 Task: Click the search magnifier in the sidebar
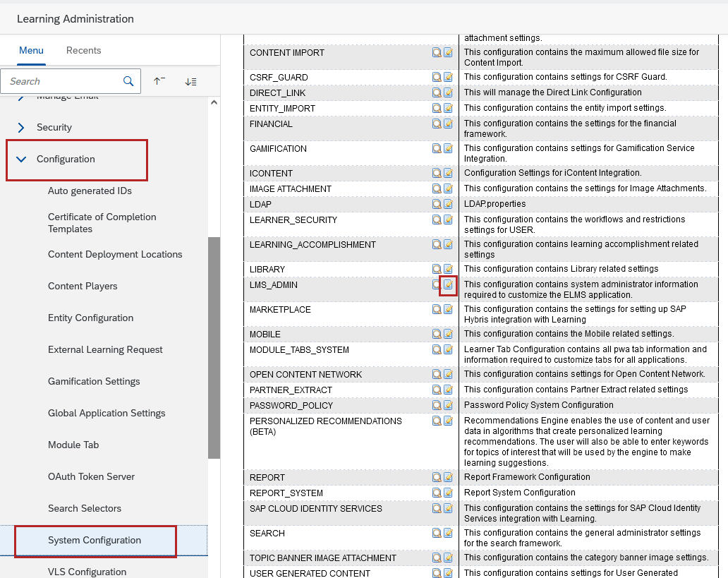point(128,81)
